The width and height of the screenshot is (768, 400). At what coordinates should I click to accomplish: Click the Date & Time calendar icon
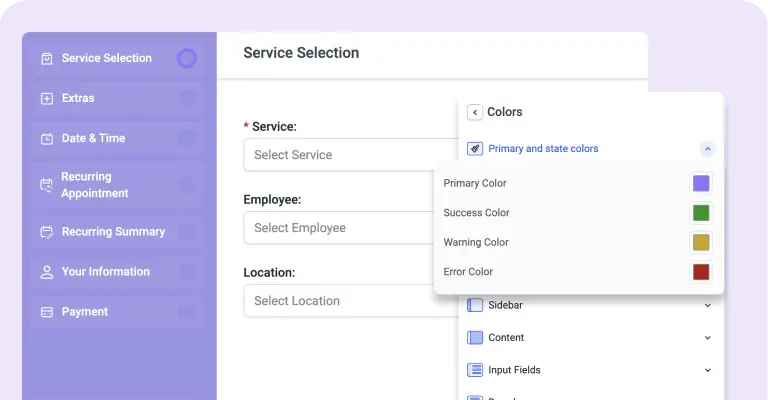(47, 139)
